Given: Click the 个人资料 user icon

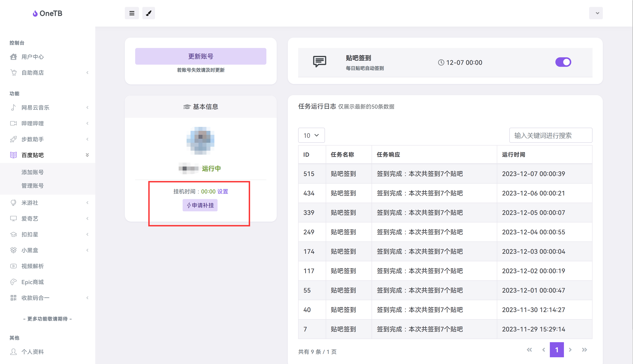Looking at the screenshot, I should coord(13,352).
